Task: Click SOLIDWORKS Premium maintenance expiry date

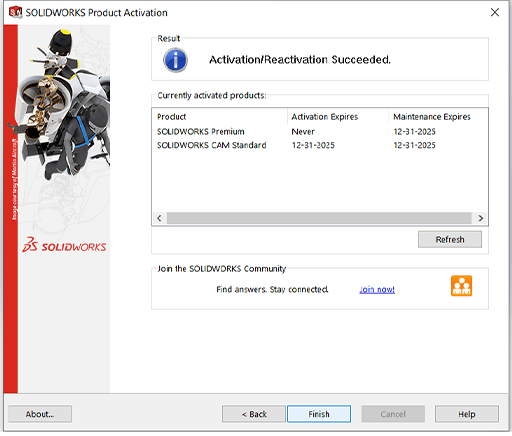Action: point(414,132)
